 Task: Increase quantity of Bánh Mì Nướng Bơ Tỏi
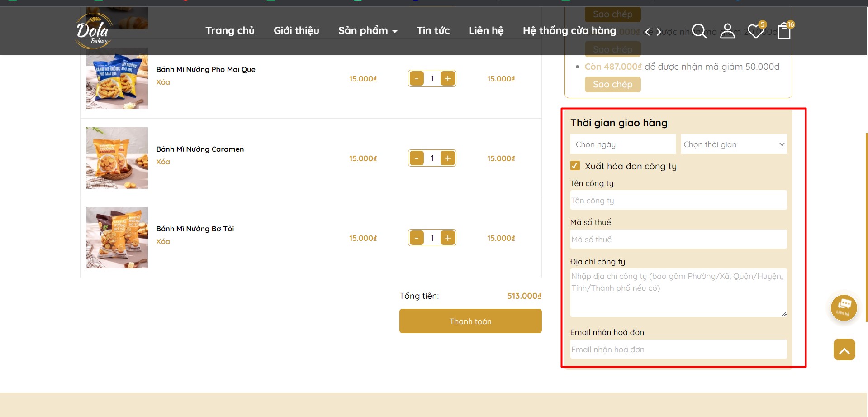tap(448, 238)
